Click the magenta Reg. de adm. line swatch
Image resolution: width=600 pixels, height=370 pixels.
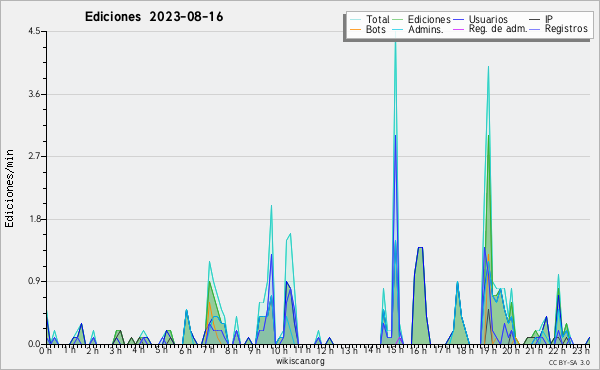[458, 29]
